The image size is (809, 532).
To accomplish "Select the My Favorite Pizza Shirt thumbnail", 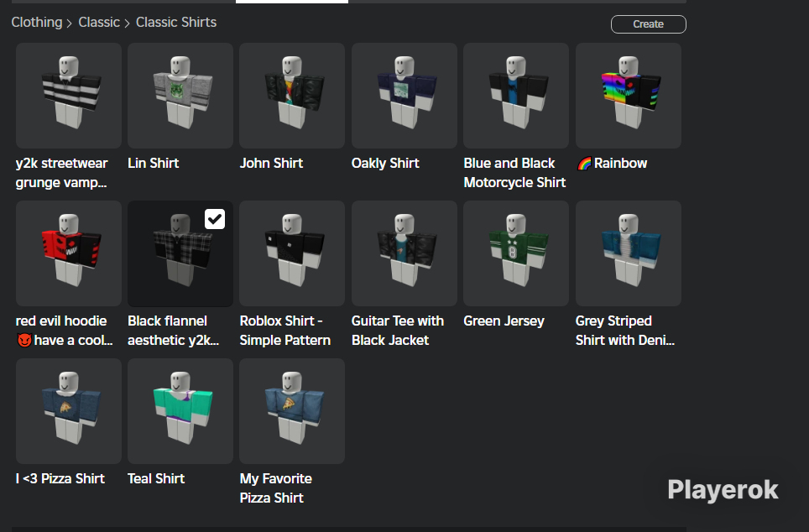I will click(292, 411).
